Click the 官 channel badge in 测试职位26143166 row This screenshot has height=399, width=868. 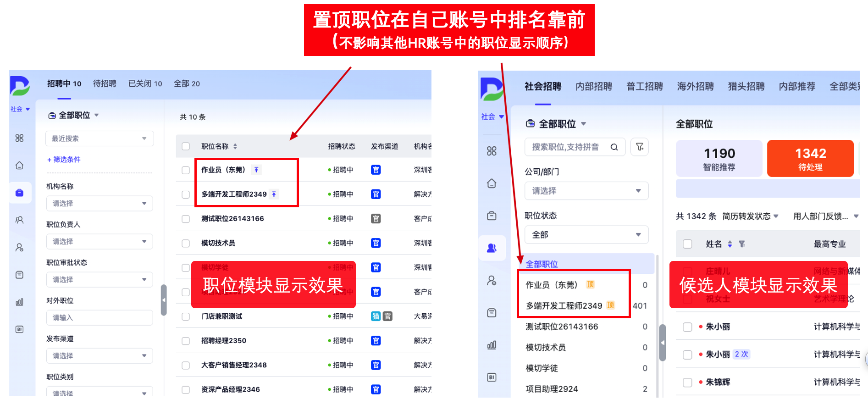point(376,219)
